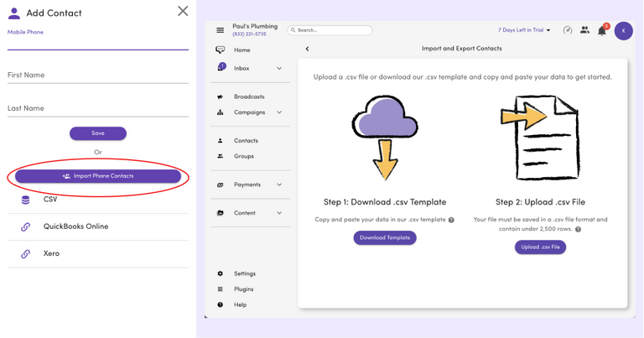
Task: Open Payments in the sidebar
Action: [x=247, y=185]
